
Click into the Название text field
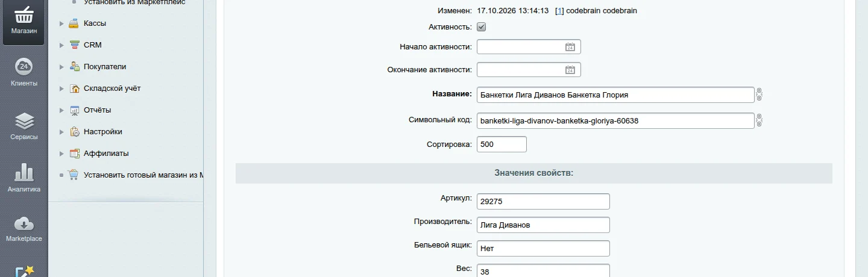coord(615,95)
